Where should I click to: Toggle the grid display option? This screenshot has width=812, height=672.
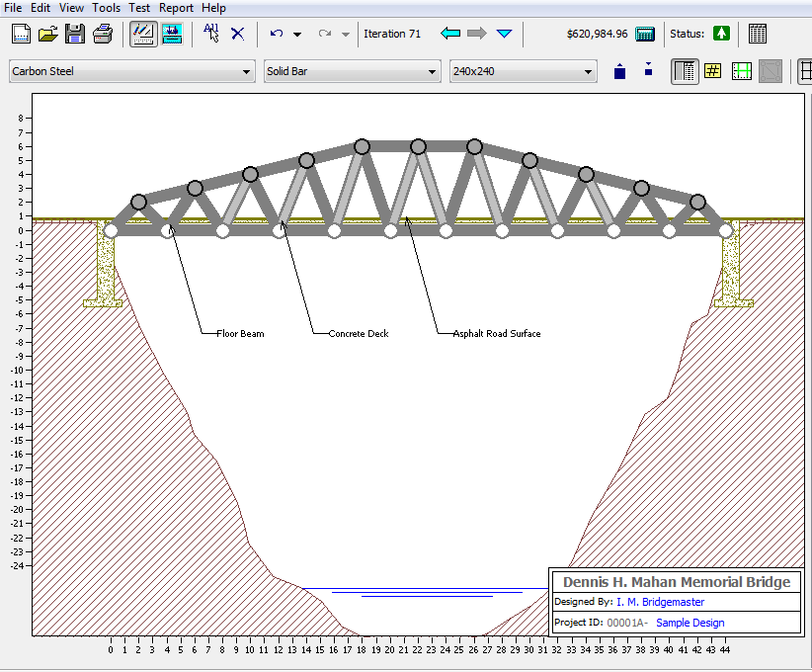(x=741, y=70)
